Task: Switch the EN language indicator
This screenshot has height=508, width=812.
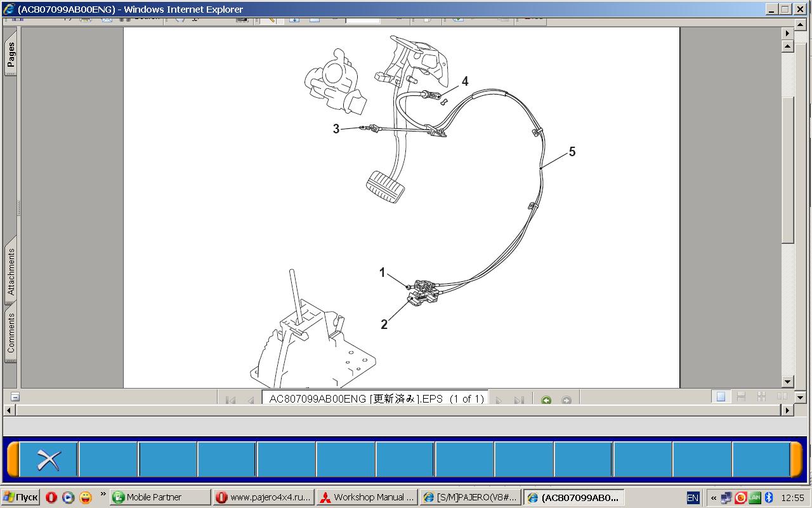Action: [693, 497]
